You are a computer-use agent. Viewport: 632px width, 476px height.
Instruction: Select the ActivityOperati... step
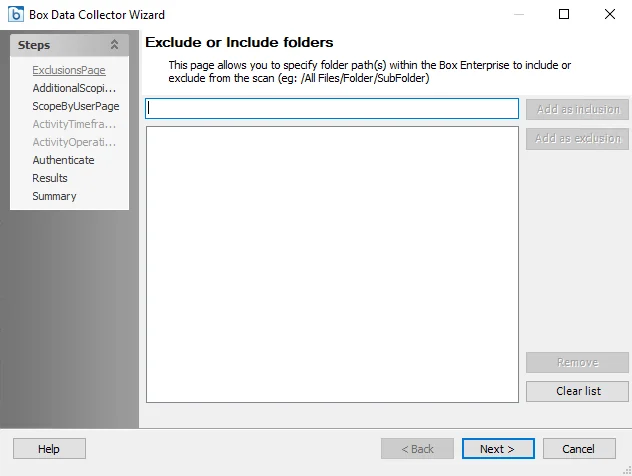tap(74, 142)
